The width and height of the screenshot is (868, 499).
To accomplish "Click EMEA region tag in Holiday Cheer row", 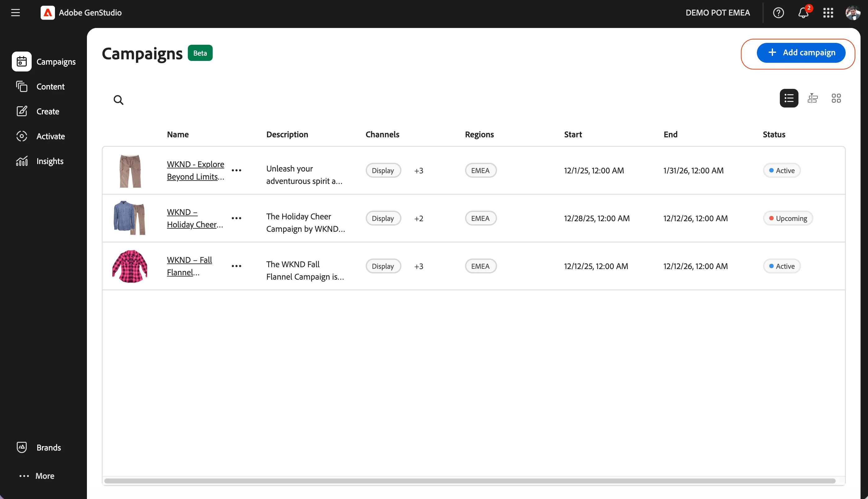I will [x=480, y=218].
